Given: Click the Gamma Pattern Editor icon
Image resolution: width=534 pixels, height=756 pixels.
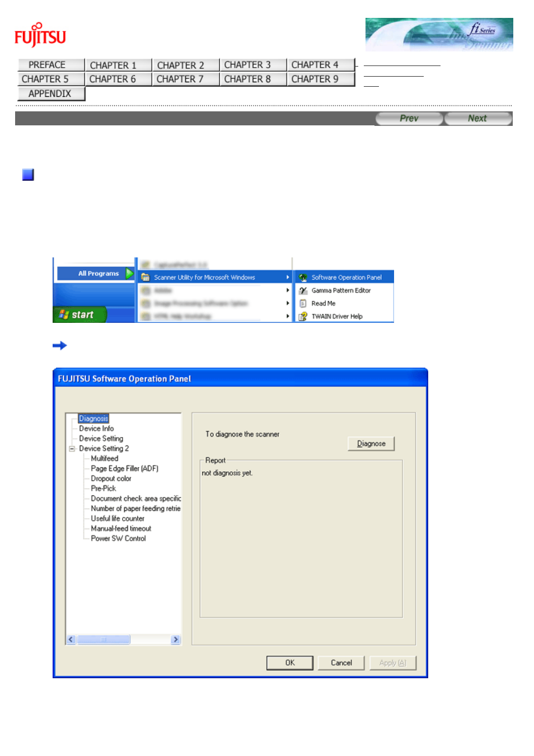Looking at the screenshot, I should pyautogui.click(x=303, y=290).
